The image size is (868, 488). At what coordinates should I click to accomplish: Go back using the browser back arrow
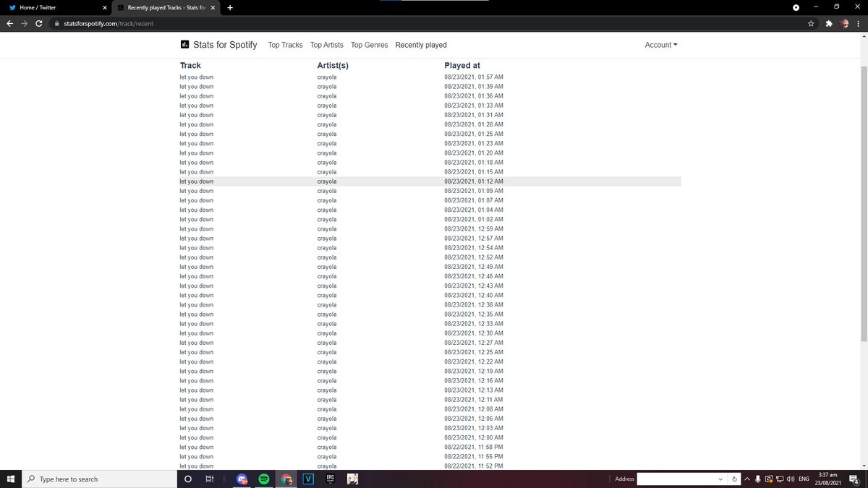point(10,23)
